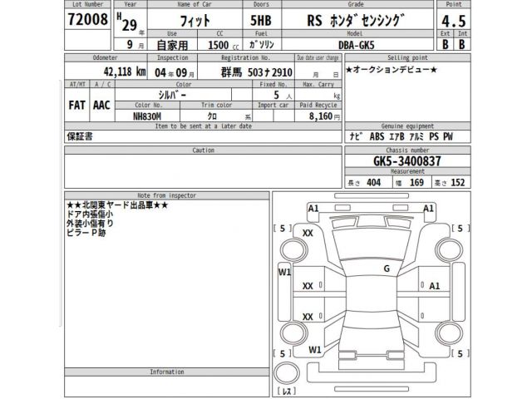Image resolution: width=532 pixels, height=399 pixels.
Task: Click the Note from inspector header
Action: pyautogui.click(x=167, y=195)
